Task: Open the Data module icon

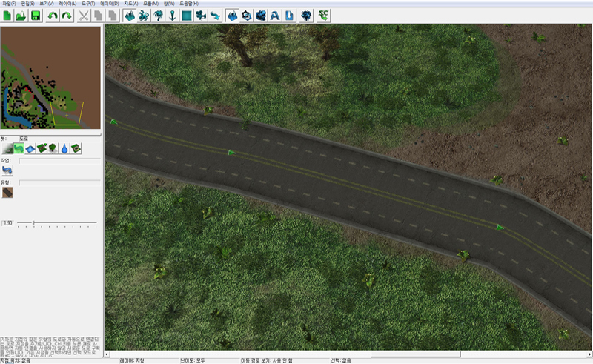Action: [261, 16]
